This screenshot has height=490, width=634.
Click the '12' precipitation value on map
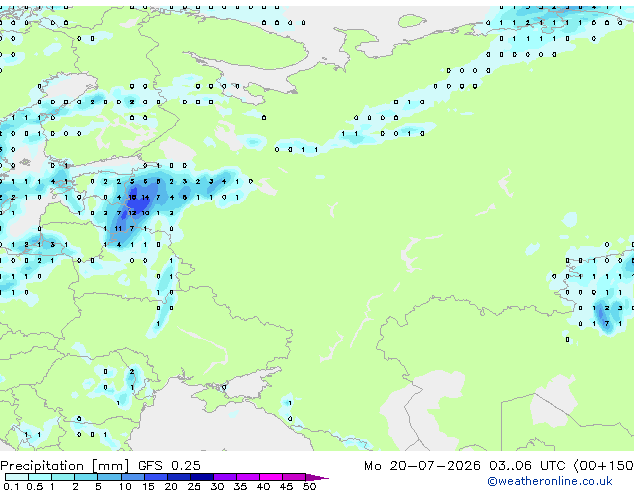(132, 213)
